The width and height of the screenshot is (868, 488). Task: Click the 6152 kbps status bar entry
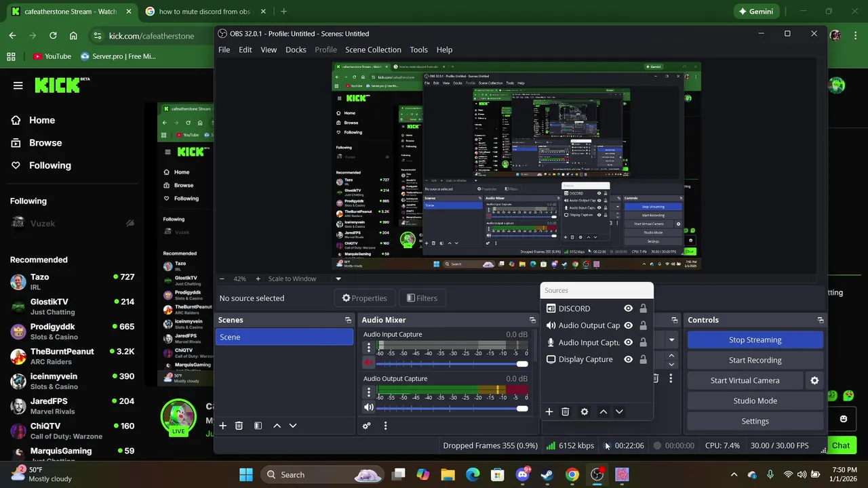(x=570, y=445)
